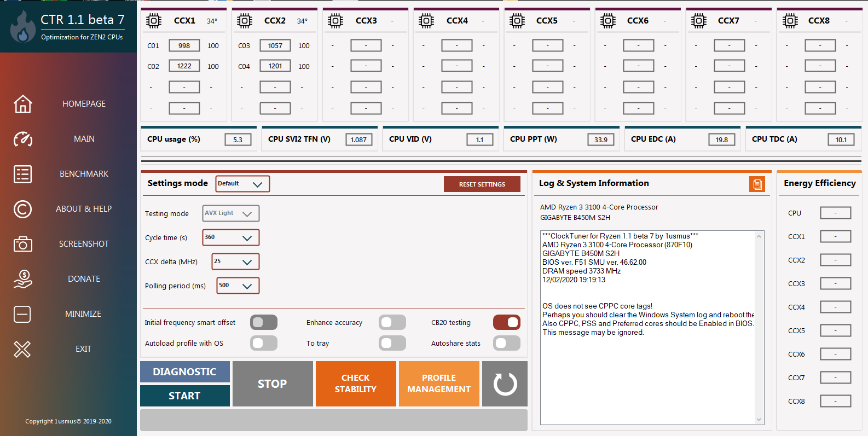Click the CCX8 chip icon
Image resolution: width=868 pixels, height=436 pixels.
[x=790, y=21]
